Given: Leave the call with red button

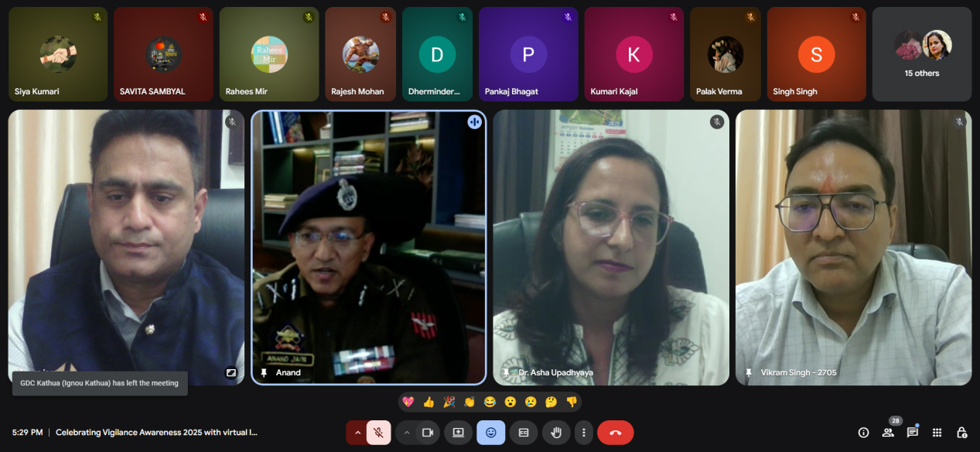Looking at the screenshot, I should [x=615, y=433].
